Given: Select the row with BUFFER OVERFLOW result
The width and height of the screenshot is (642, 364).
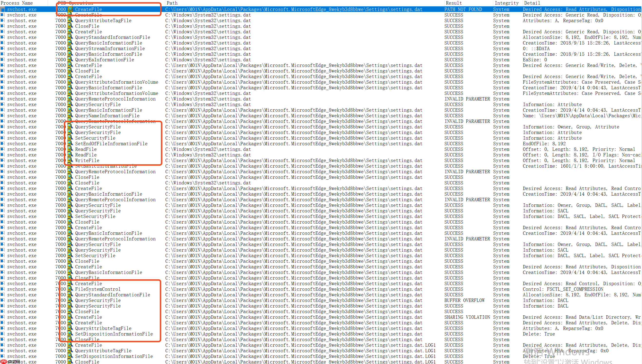Looking at the screenshot, I should tap(464, 300).
